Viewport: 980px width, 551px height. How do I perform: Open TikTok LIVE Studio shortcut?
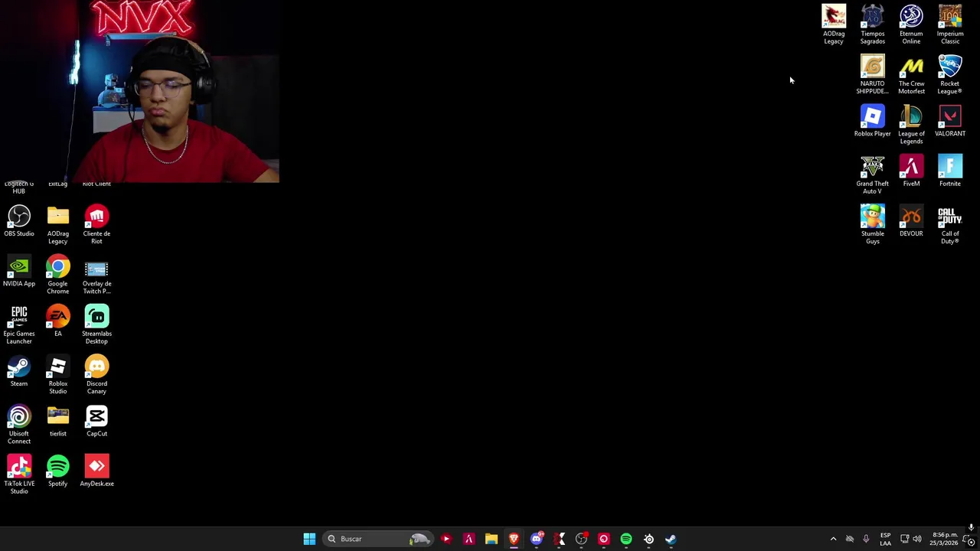(x=19, y=474)
